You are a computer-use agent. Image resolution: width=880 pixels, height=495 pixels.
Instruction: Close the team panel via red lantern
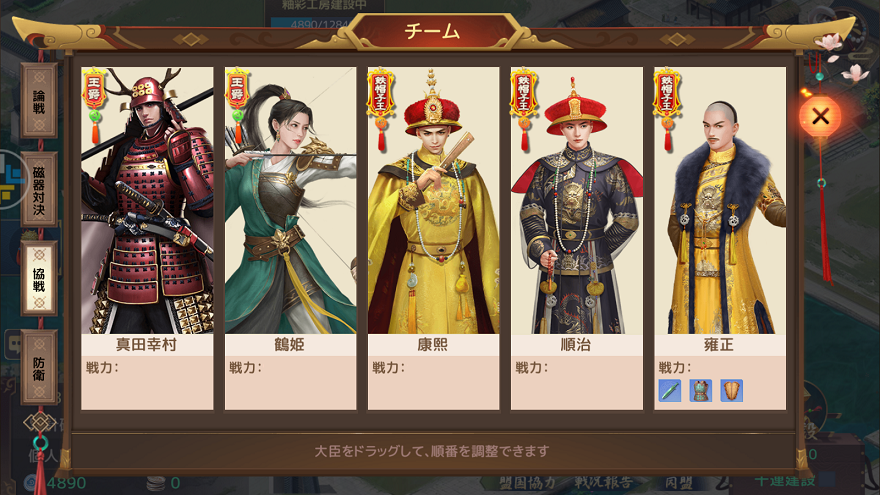coord(820,116)
